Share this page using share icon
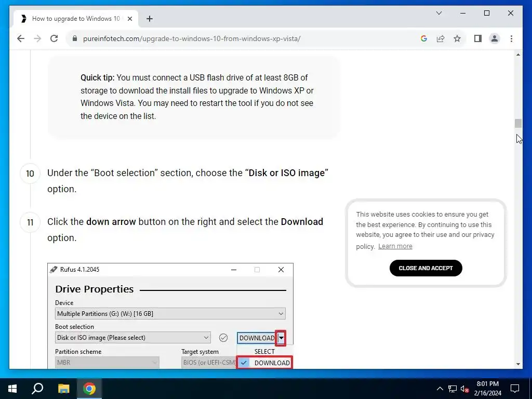Screen dimensions: 532x399 (441, 38)
